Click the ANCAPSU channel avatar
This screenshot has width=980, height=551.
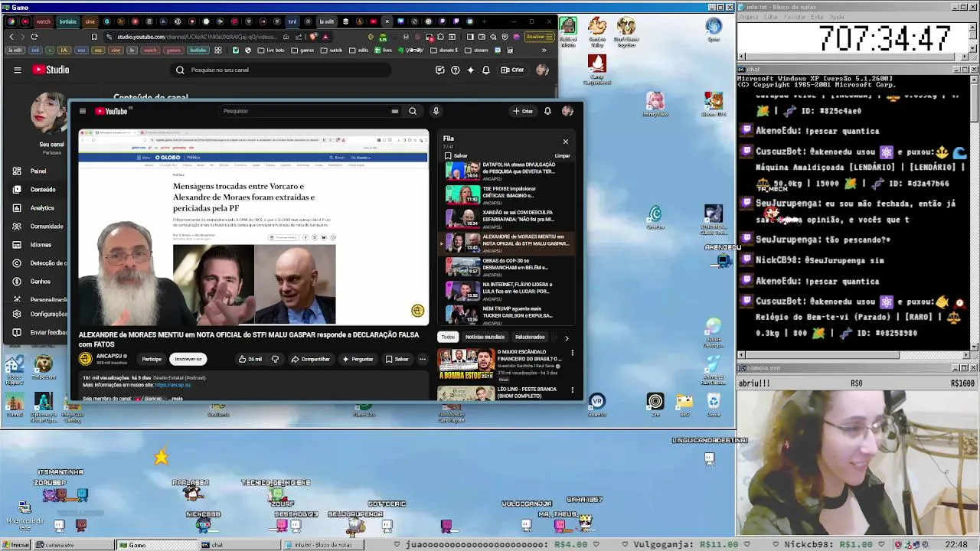pyautogui.click(x=85, y=359)
